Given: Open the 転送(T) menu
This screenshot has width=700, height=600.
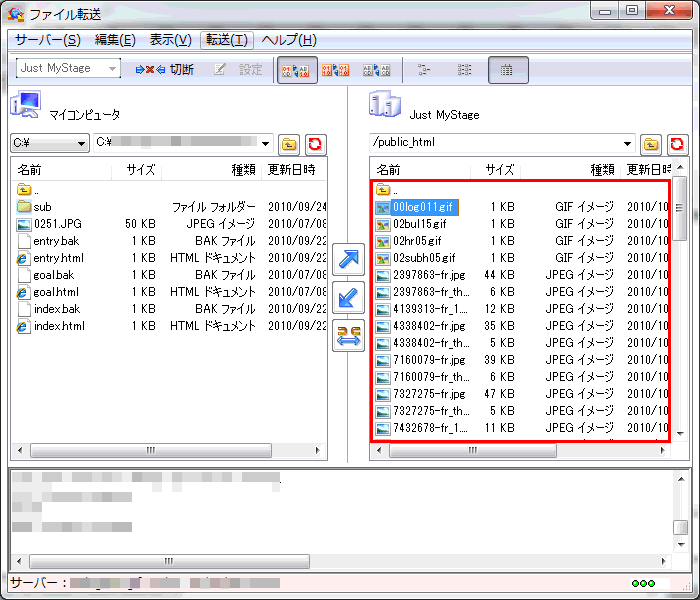Looking at the screenshot, I should [x=227, y=40].
